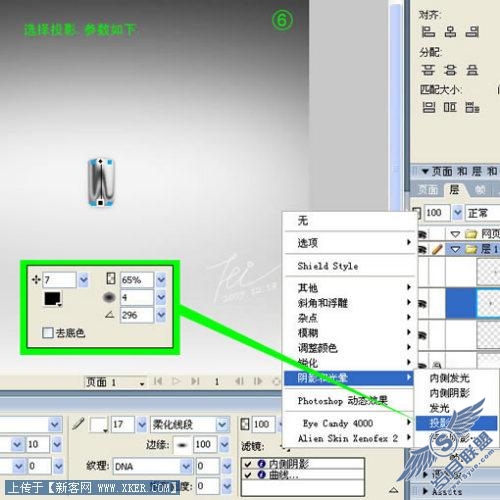
Task: Go to the last frame
Action: 195,381
